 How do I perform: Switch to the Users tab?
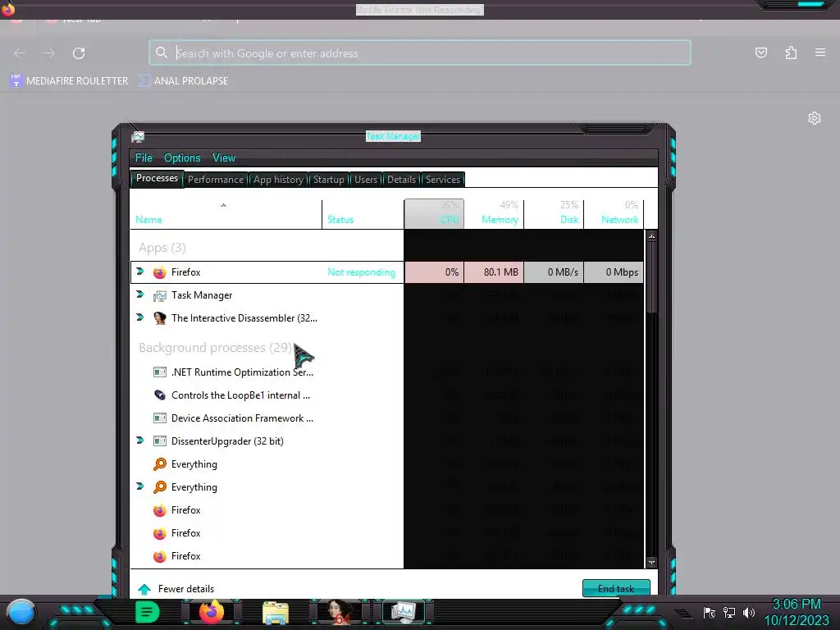[365, 180]
